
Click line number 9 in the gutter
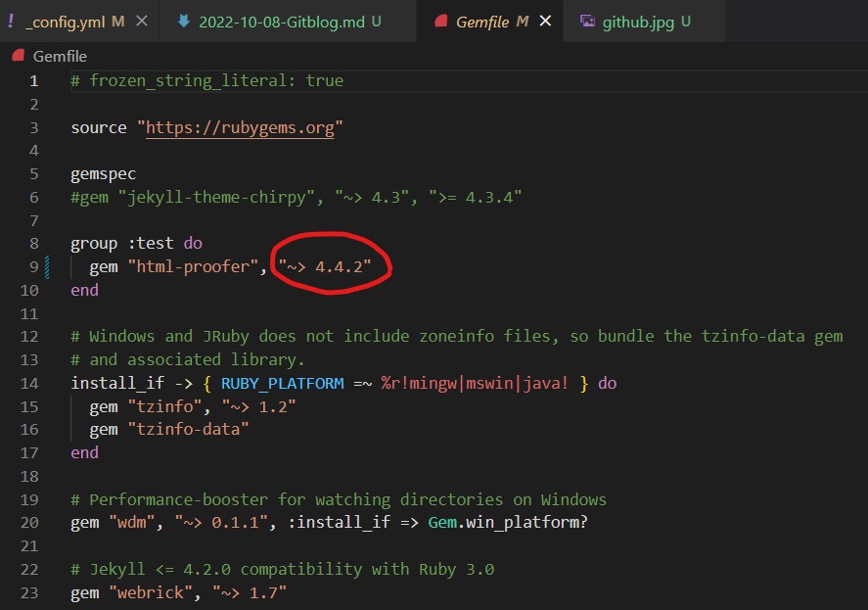click(33, 267)
